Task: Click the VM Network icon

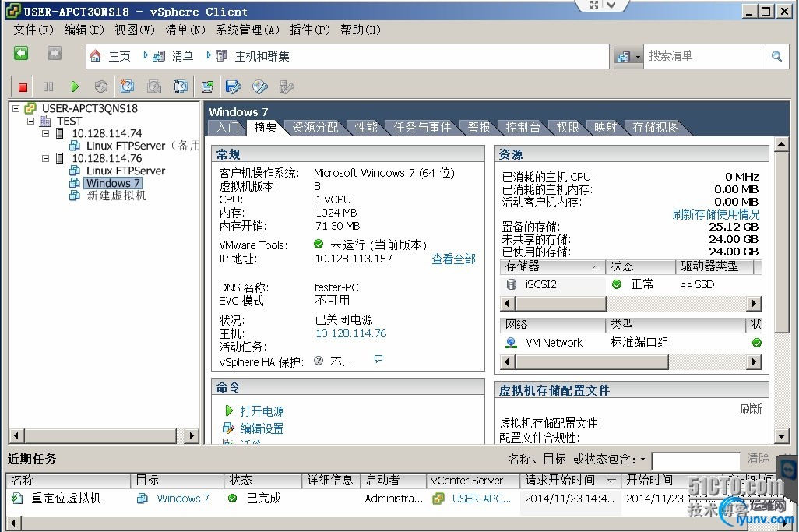Action: (x=511, y=343)
